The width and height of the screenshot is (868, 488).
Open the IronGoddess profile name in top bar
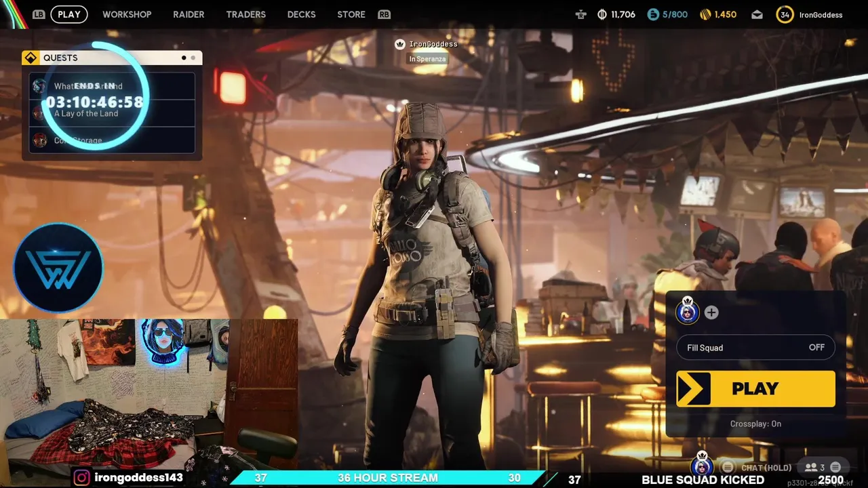pyautogui.click(x=821, y=15)
